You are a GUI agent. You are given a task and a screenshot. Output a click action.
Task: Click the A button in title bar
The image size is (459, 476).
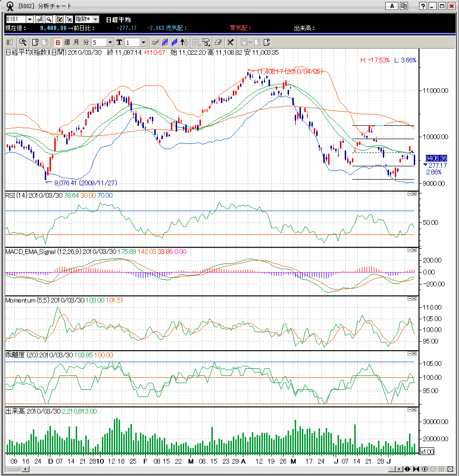[x=392, y=6]
